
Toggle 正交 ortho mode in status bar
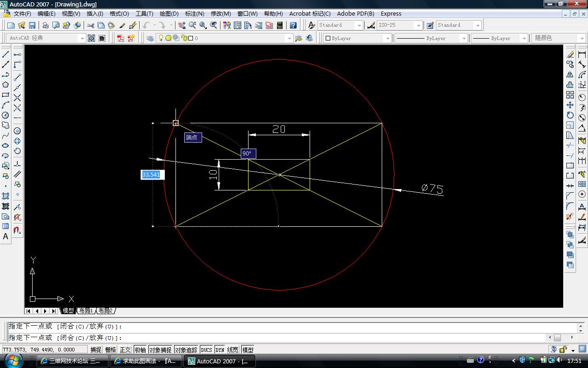125,350
